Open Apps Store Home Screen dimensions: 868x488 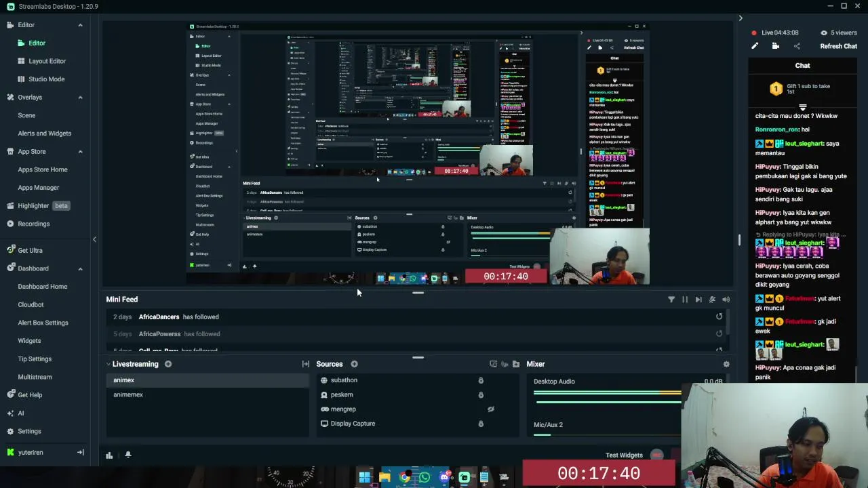point(43,169)
